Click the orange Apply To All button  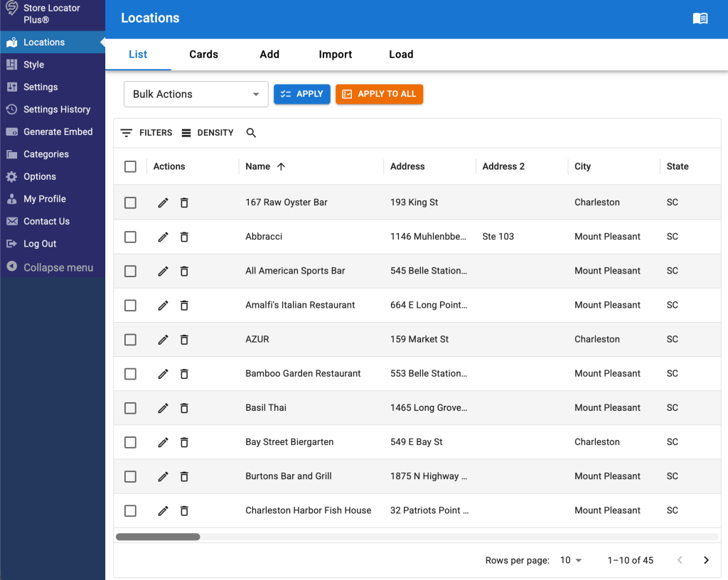(x=380, y=95)
